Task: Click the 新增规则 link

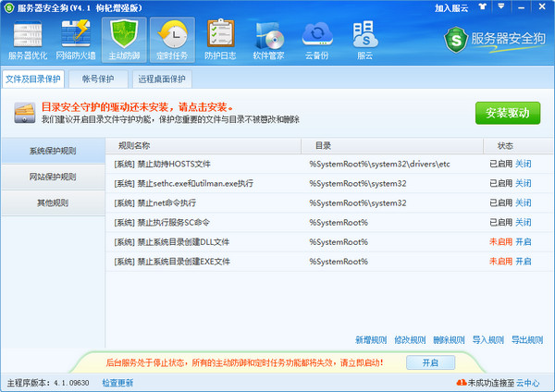Action: [x=371, y=340]
